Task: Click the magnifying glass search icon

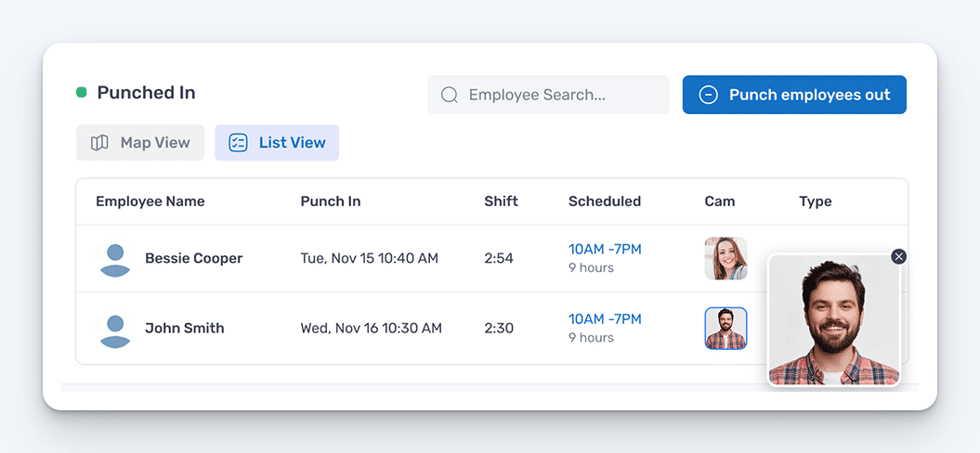Action: (x=450, y=95)
